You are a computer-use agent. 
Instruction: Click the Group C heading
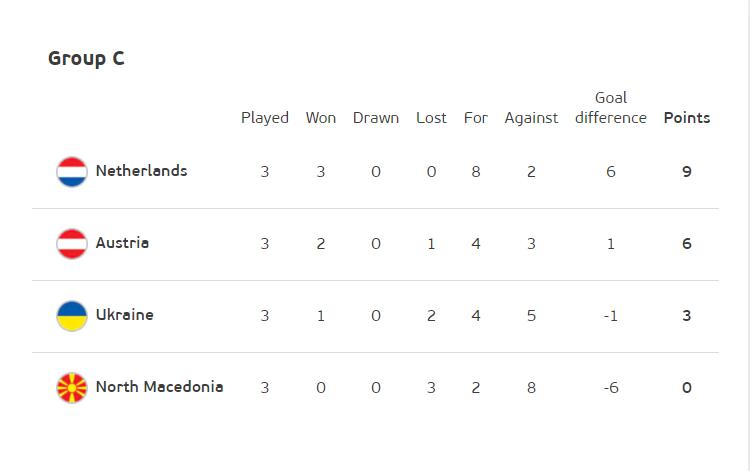(86, 59)
